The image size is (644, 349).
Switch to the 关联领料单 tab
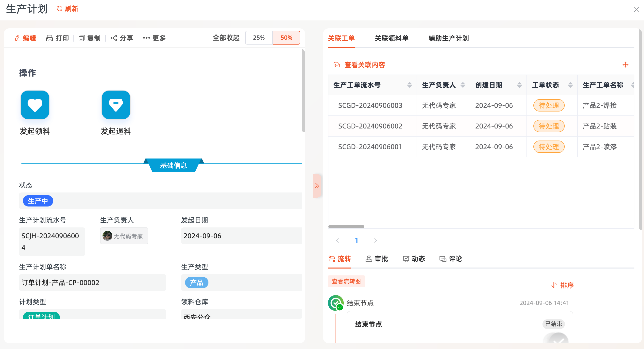[391, 38]
